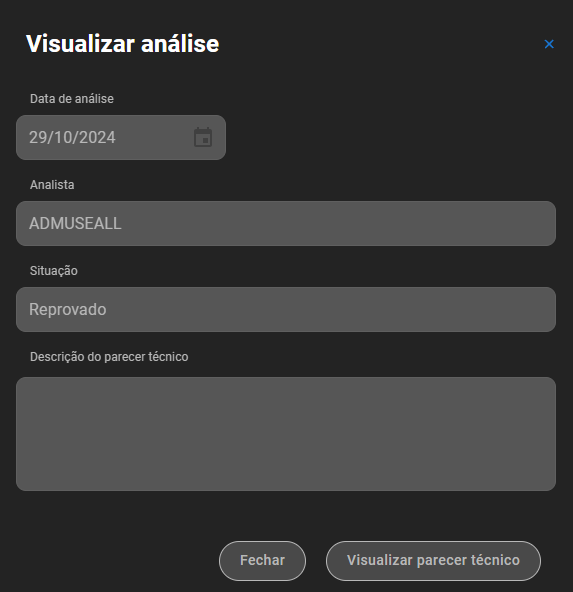Select the 29/10/2024 date text
The image size is (573, 592).
pyautogui.click(x=72, y=137)
